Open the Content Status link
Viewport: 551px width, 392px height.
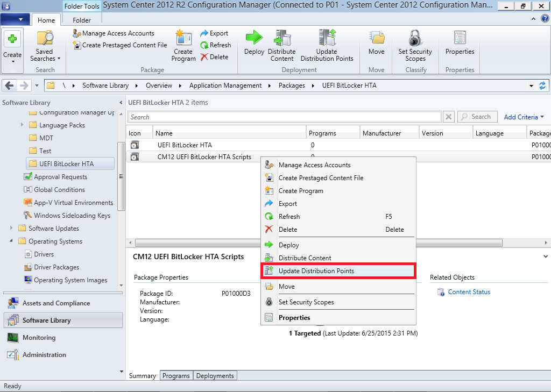click(469, 292)
